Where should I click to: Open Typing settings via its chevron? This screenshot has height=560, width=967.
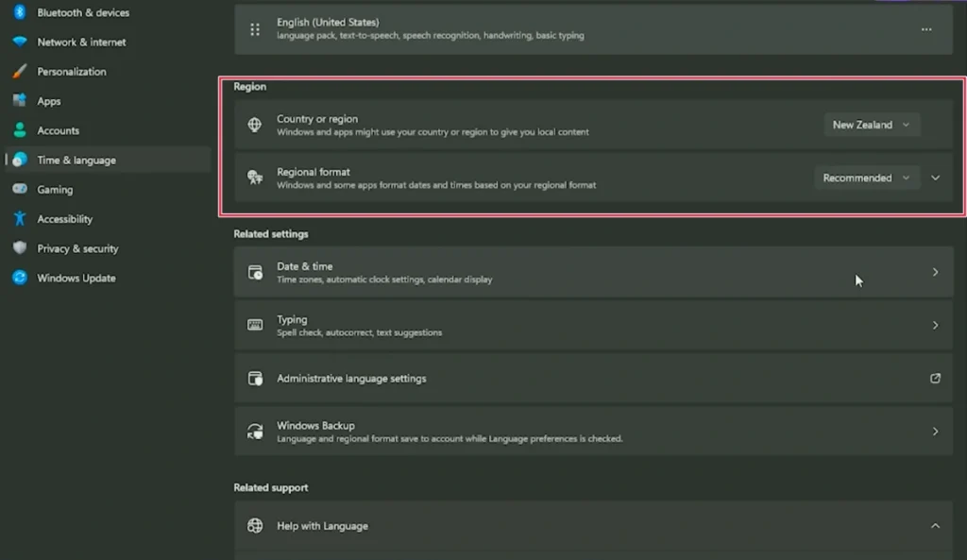pos(935,325)
